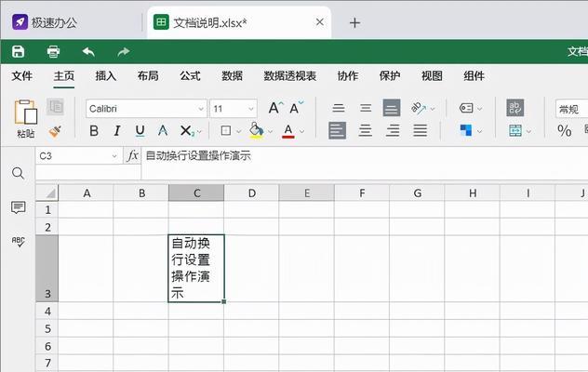Image resolution: width=588 pixels, height=372 pixels.
Task: Open the merge cells dropdown arrow
Action: (528, 132)
